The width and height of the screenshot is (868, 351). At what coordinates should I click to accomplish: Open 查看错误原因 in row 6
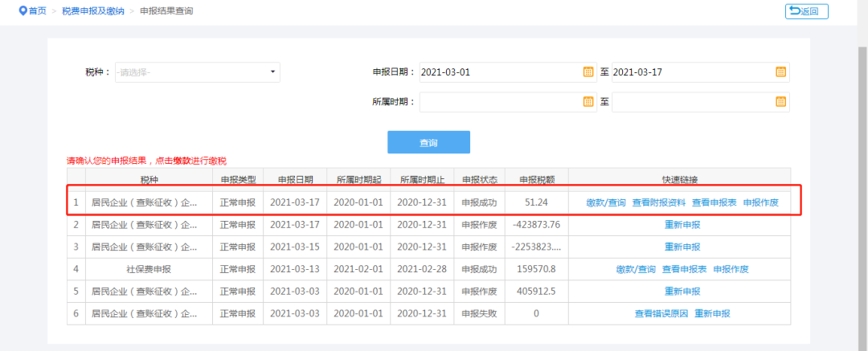(x=661, y=314)
